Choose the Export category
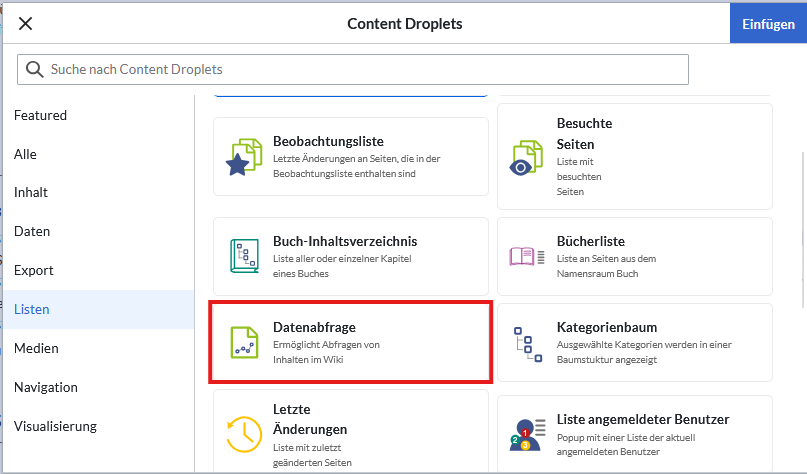This screenshot has width=807, height=474. (x=34, y=270)
